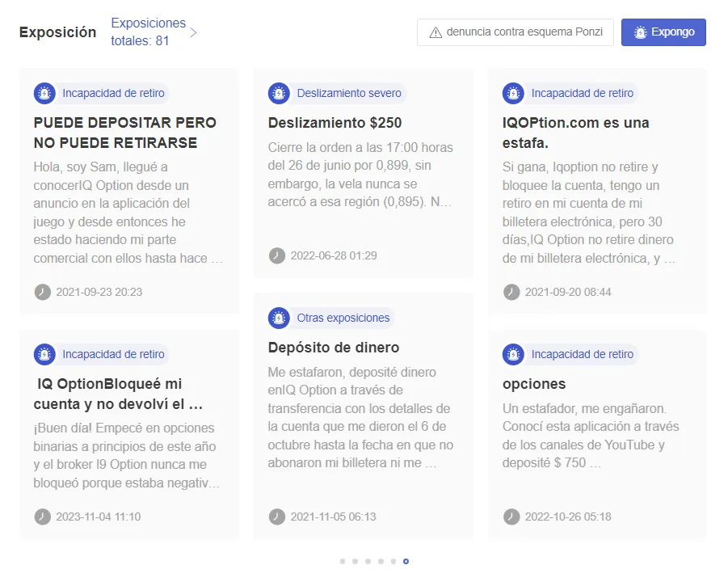Go to third carousel page dot
The image size is (728, 582).
point(368,562)
